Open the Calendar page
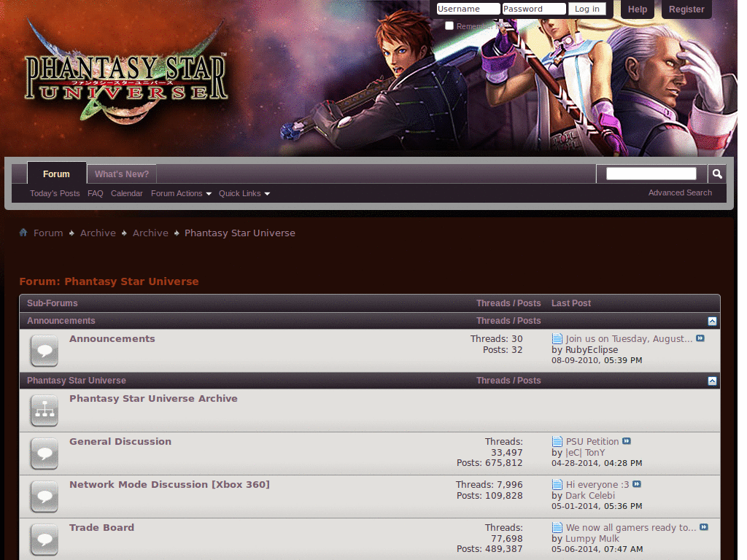747x560 pixels. [127, 193]
